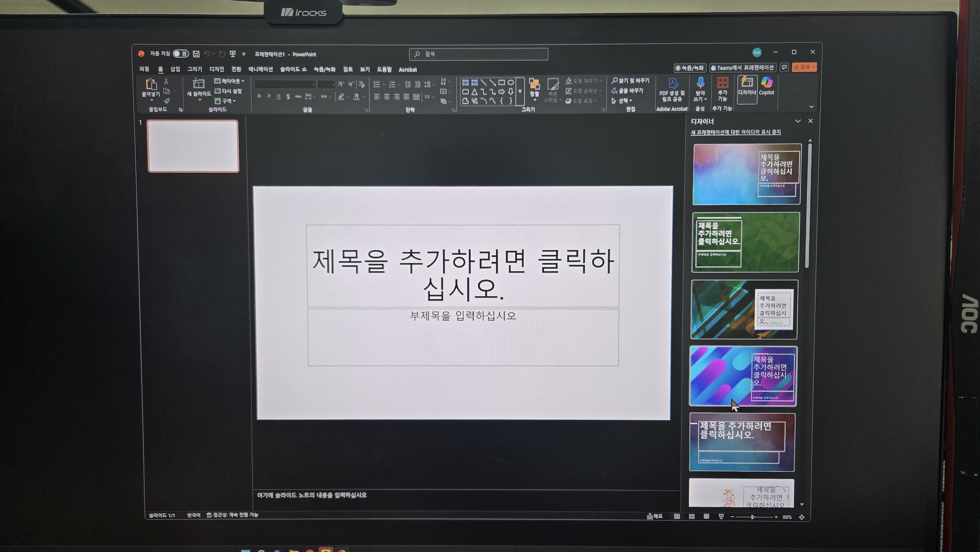Switch to Slide Sorter view in status bar
980x552 pixels.
[692, 517]
